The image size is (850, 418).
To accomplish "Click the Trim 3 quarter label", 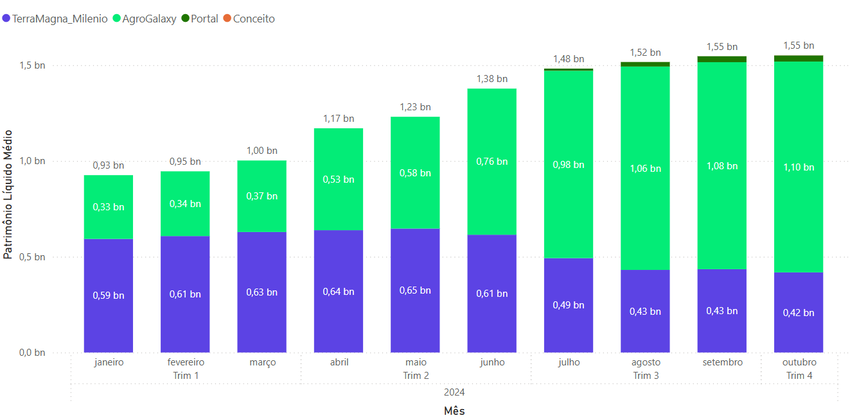I will [645, 375].
